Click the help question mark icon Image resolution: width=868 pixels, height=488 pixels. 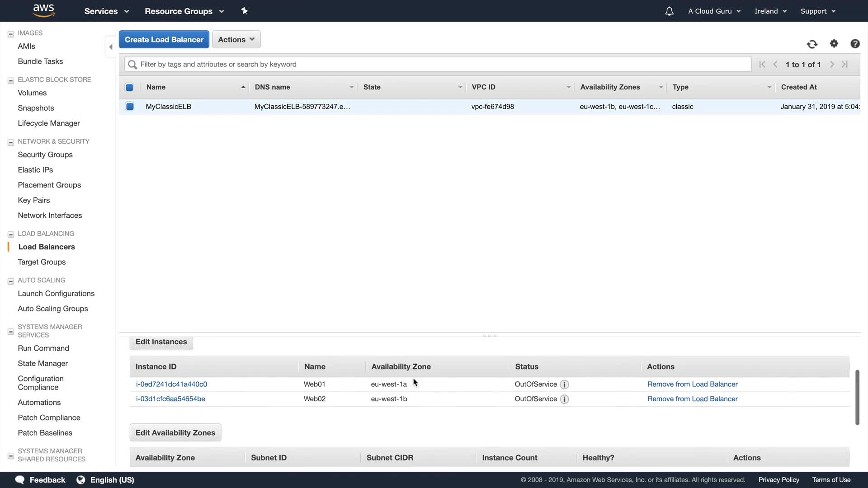855,43
